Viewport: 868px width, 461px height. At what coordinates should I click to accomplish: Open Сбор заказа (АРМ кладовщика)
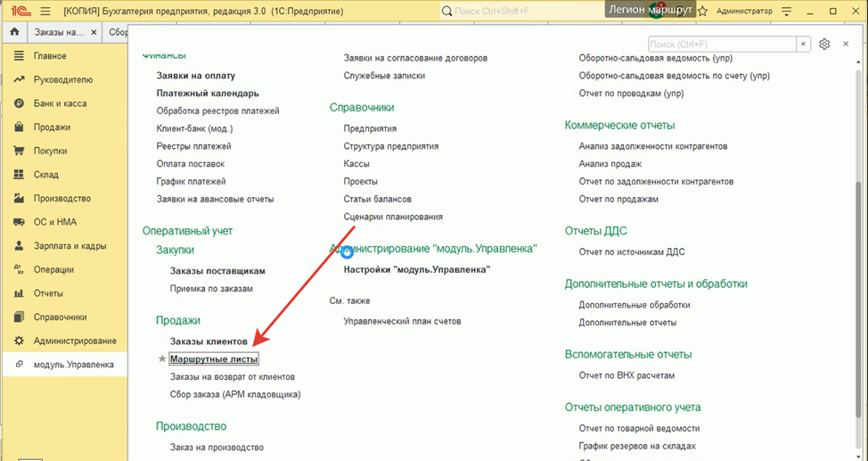[x=235, y=394]
